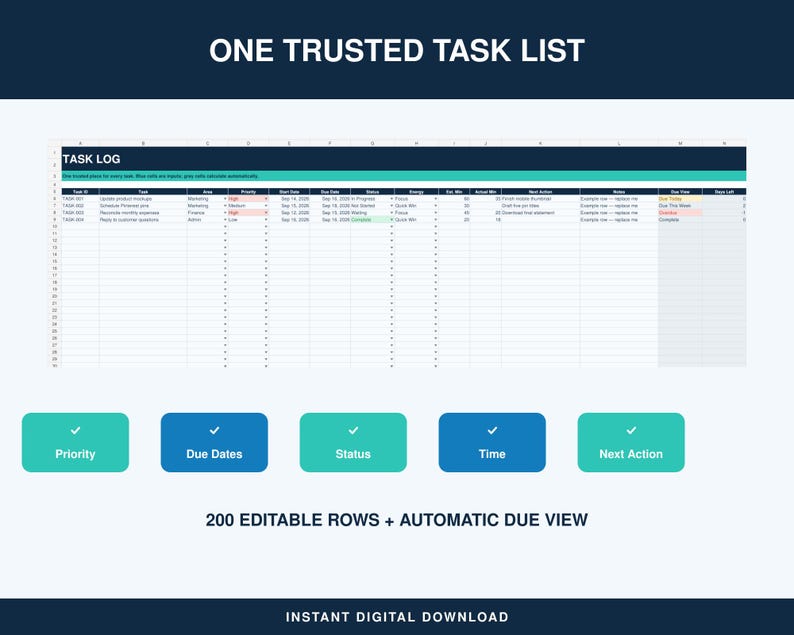
Task: Select the blue Time feature badge
Action: coord(492,443)
